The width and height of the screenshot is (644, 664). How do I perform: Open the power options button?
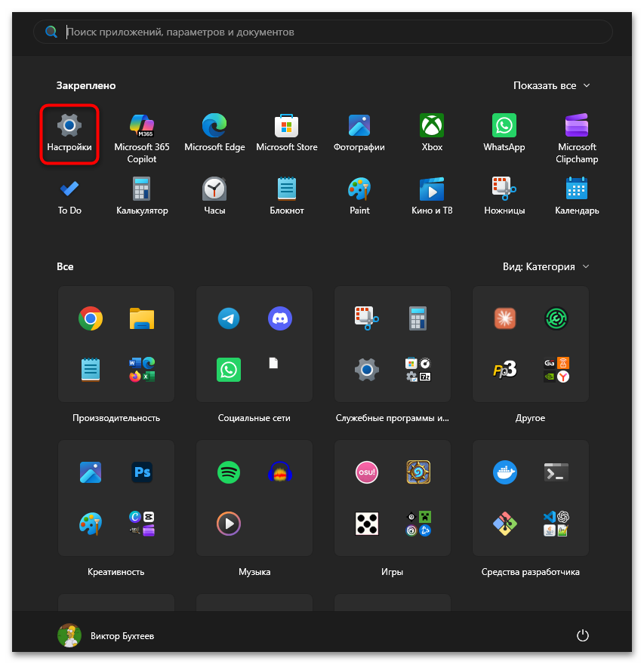pos(583,635)
